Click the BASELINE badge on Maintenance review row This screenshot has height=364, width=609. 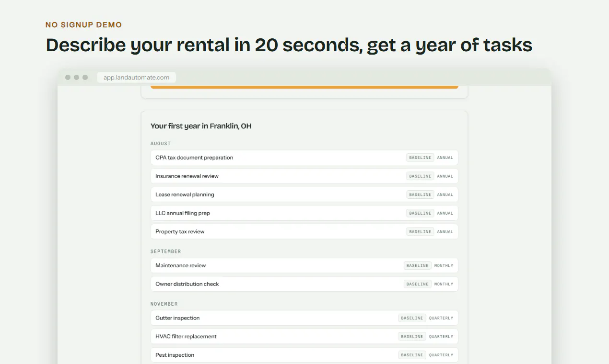pos(417,266)
